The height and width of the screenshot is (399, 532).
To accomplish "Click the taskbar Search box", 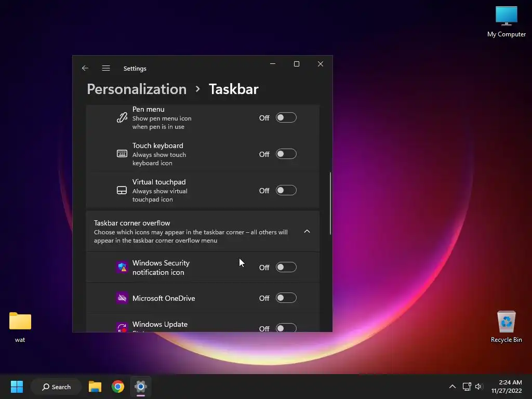I will 56,387.
